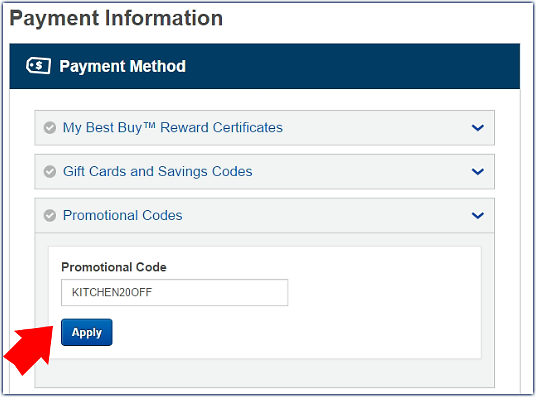Collapse Promotional Codes section chevron
The height and width of the screenshot is (397, 536).
click(478, 215)
